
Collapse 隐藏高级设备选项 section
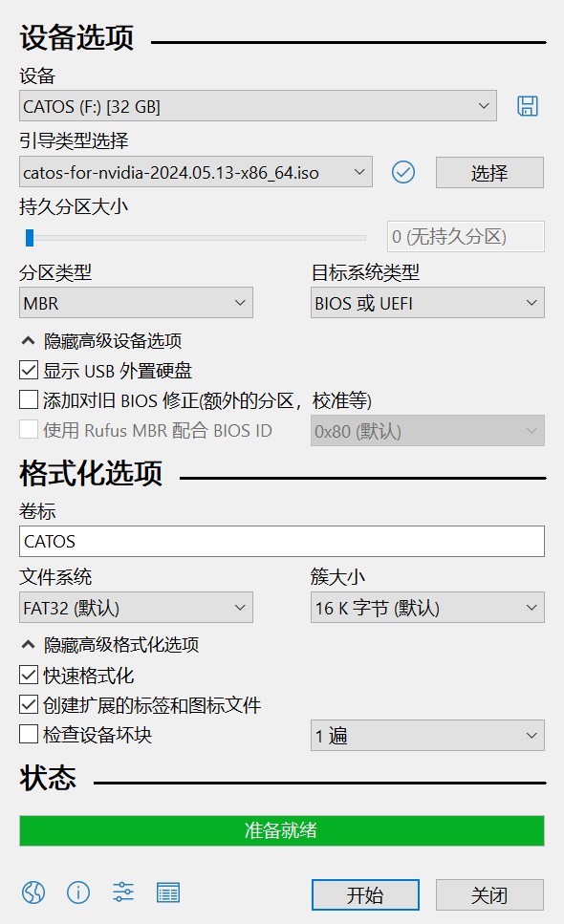[x=102, y=340]
